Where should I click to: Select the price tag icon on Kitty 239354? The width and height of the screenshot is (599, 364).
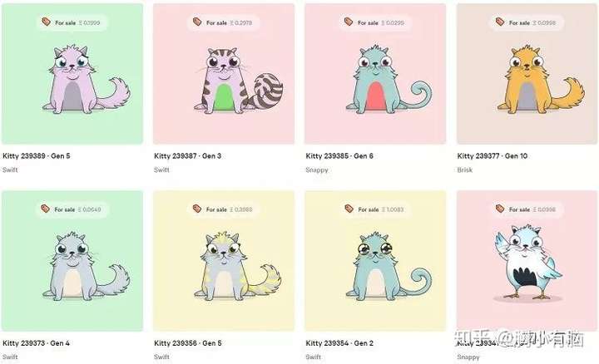[349, 209]
